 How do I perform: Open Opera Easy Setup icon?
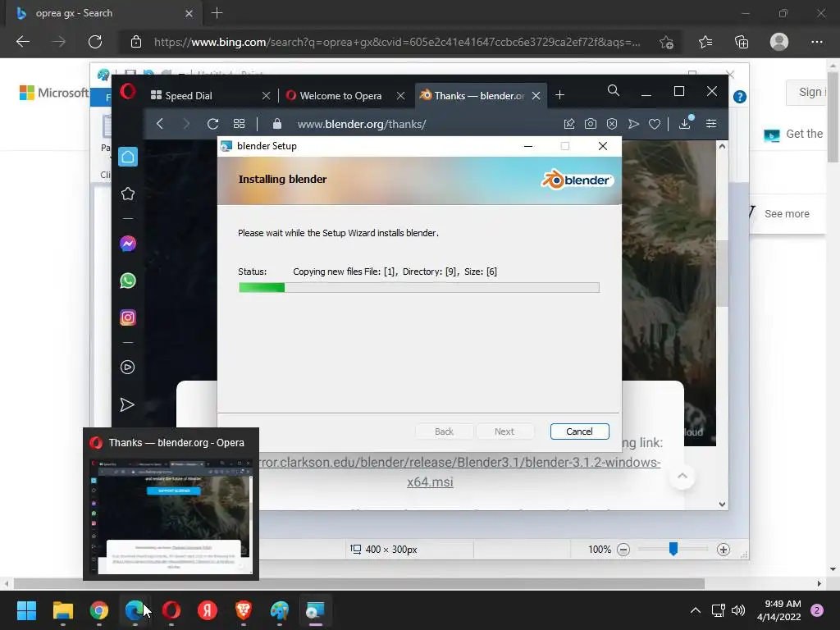pyautogui.click(x=711, y=124)
